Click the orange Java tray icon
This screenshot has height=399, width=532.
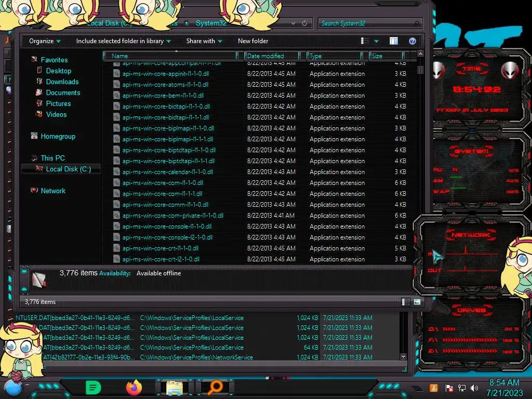click(x=434, y=388)
